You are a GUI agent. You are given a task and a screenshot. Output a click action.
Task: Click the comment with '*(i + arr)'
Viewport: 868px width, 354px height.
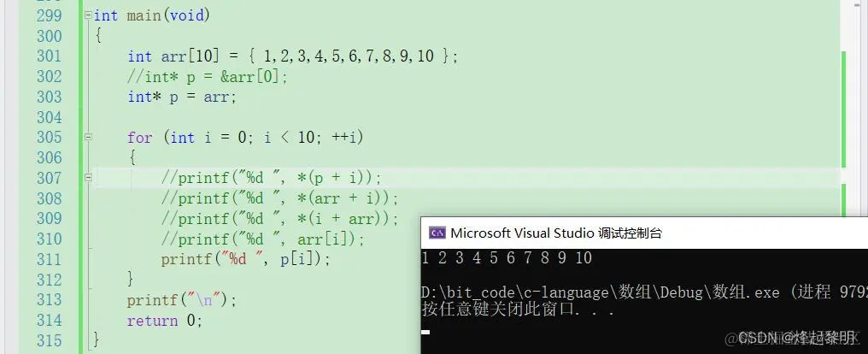[280, 218]
